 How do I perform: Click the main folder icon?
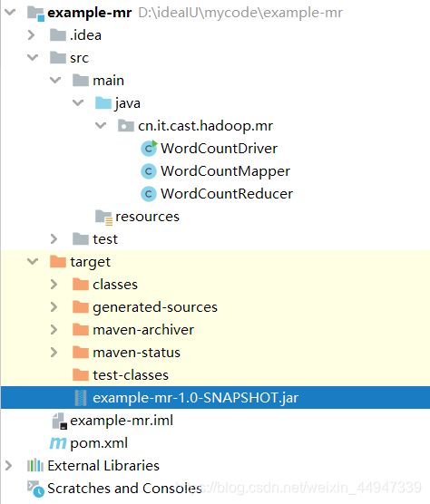(x=81, y=81)
